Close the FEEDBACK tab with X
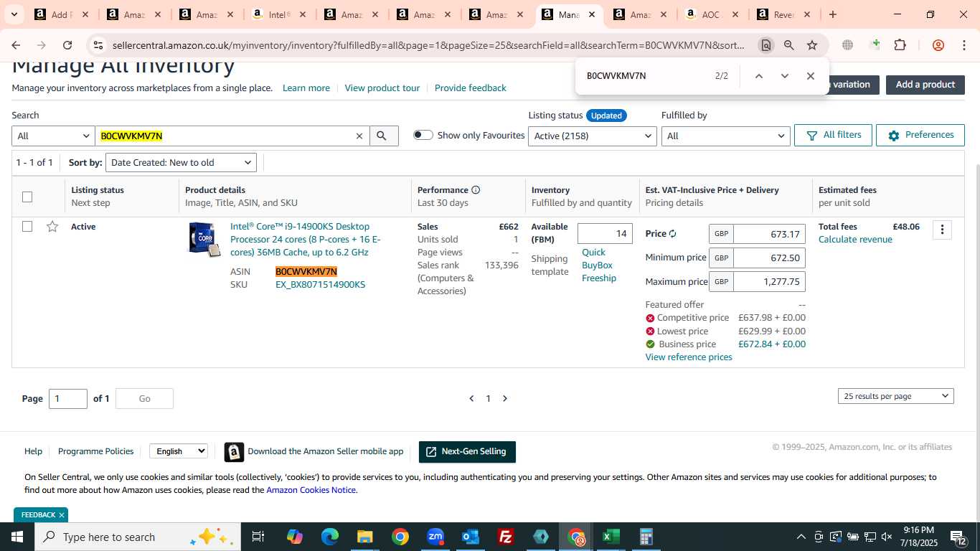This screenshot has width=980, height=551. pyautogui.click(x=62, y=515)
